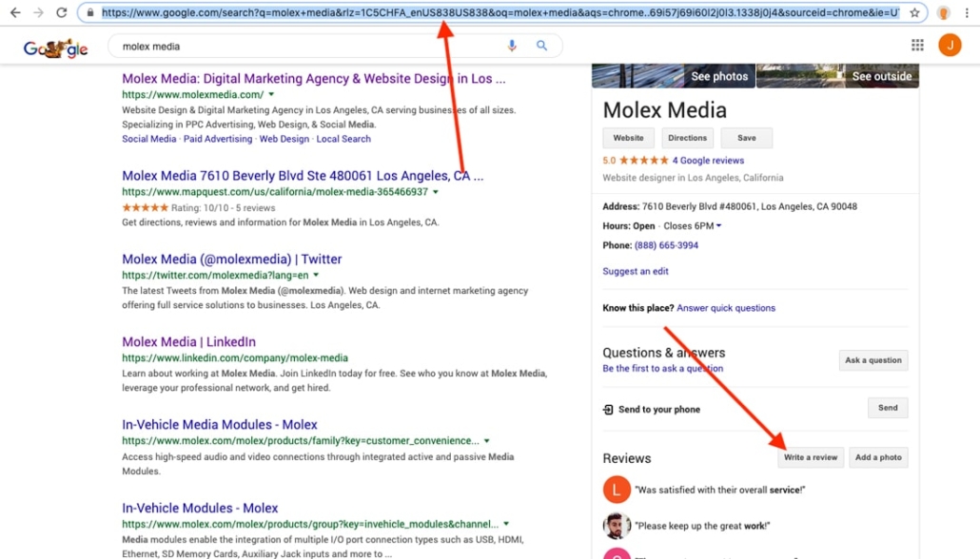
Task: Click Ask a question button
Action: click(x=873, y=360)
